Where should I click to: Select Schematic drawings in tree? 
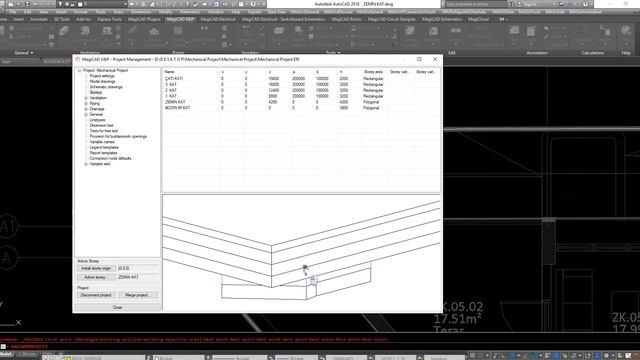point(106,87)
